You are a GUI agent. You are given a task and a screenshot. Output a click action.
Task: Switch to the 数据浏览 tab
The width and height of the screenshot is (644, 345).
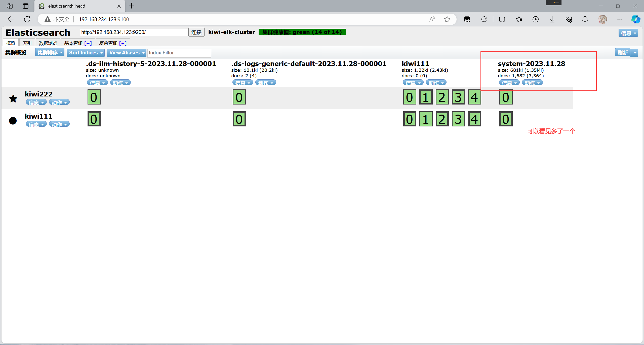pyautogui.click(x=48, y=43)
